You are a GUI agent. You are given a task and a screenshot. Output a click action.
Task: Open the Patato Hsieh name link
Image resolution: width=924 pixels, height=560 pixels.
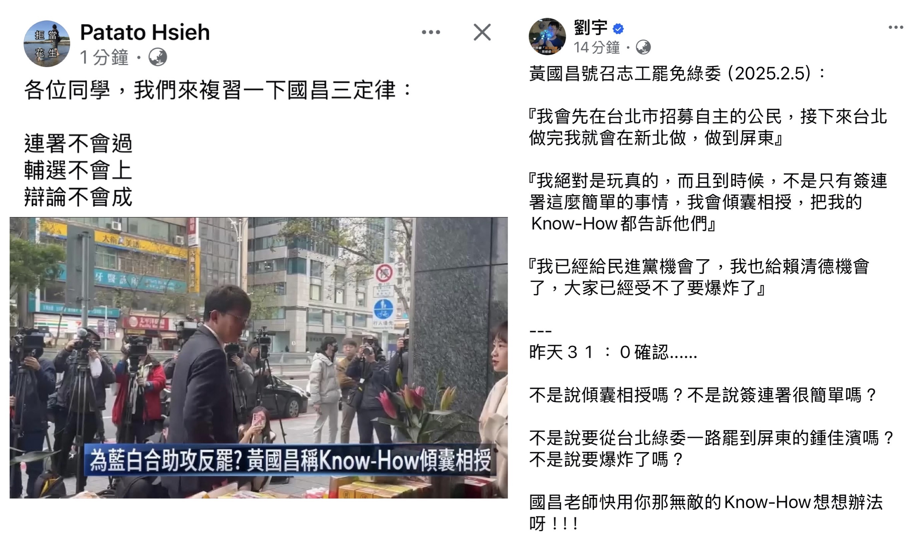(x=145, y=32)
